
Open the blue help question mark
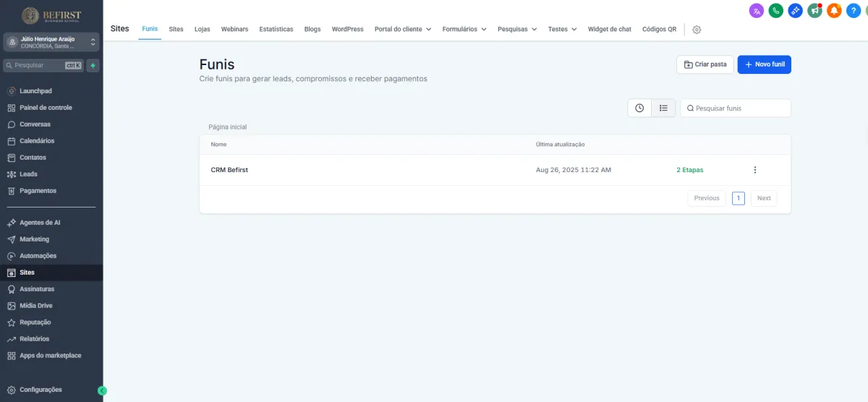854,10
